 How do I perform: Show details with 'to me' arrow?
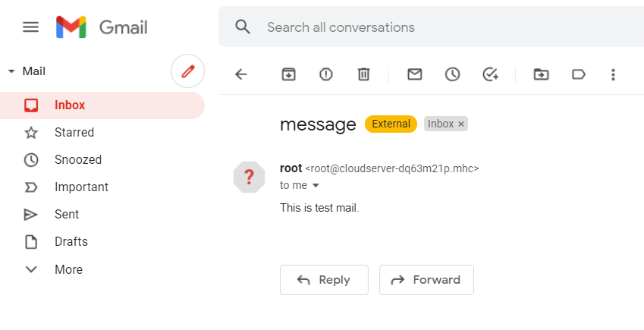click(316, 185)
